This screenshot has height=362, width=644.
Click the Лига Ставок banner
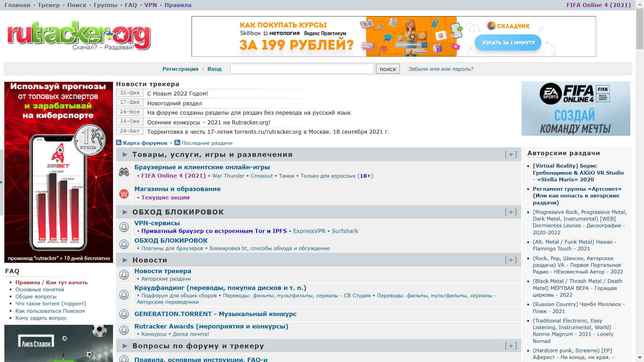[x=59, y=343]
